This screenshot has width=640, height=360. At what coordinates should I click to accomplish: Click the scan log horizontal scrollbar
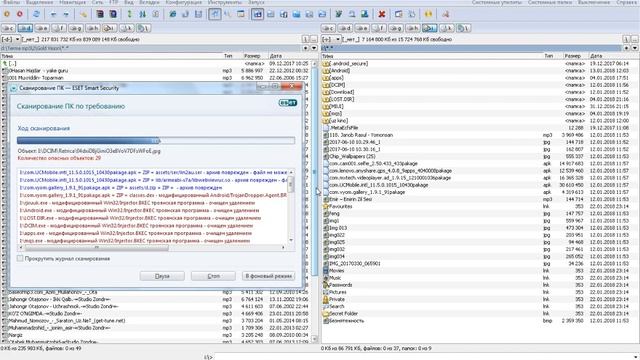(x=152, y=247)
